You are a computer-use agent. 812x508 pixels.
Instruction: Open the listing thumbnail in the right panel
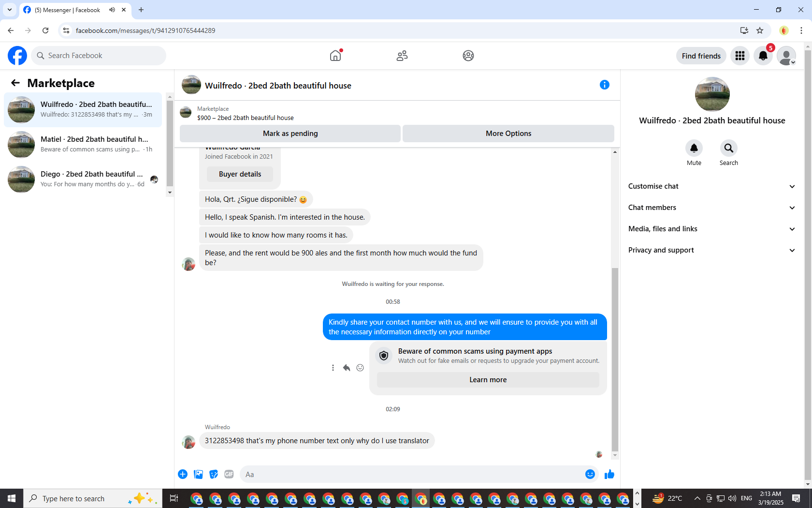coord(712,94)
